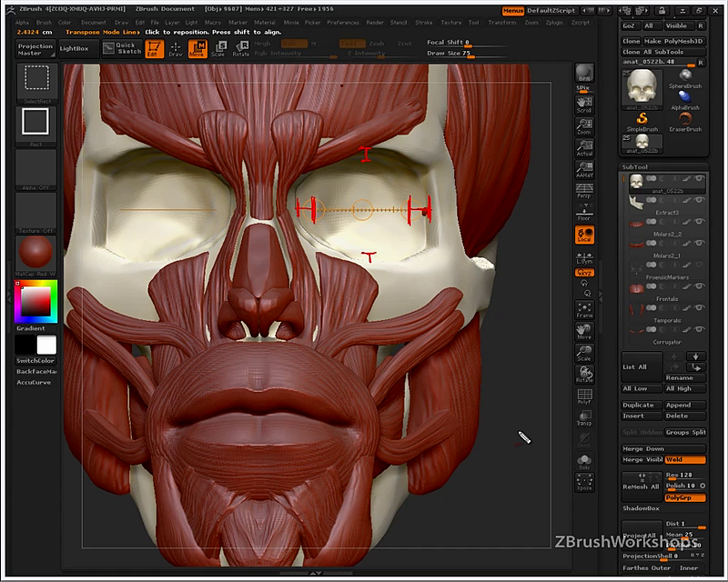Click the Merge Down button

[664, 449]
